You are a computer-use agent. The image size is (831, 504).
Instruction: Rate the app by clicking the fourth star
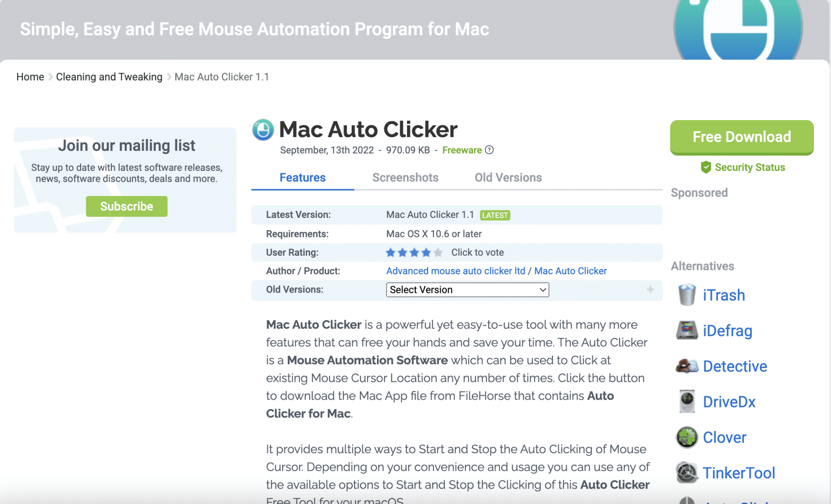426,252
